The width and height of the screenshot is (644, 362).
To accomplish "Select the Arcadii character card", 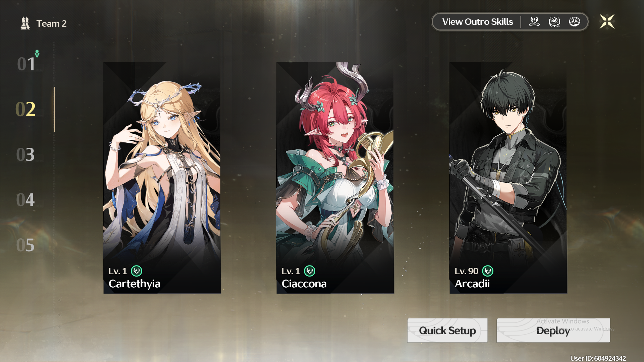I will [508, 178].
